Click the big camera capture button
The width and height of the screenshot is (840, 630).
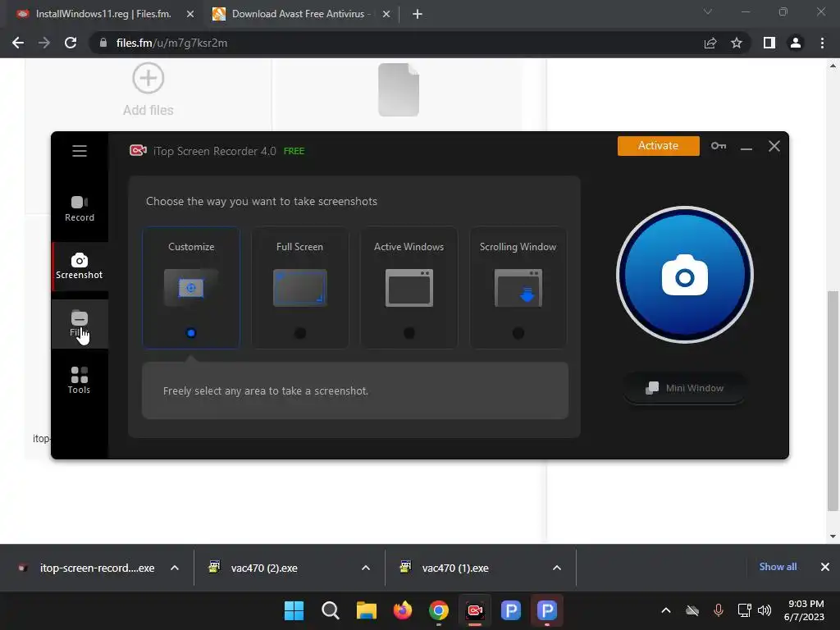point(685,275)
